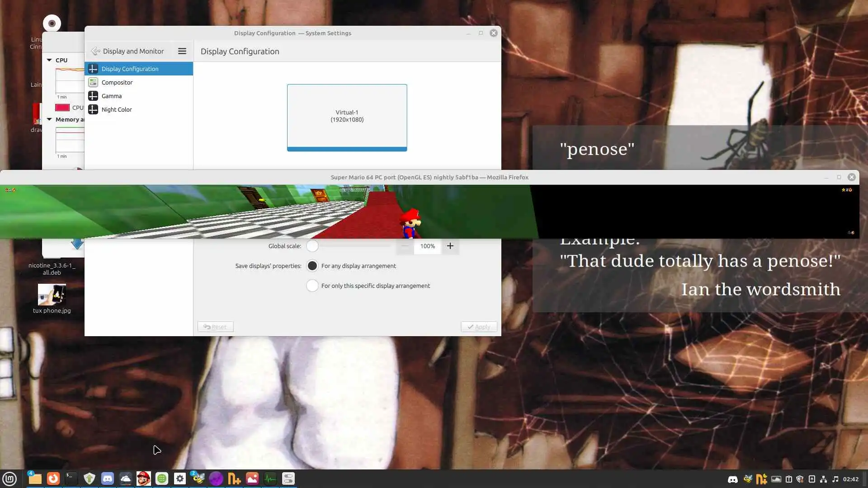Screen dimensions: 868x488
Task: Open the System Monitor taskbar icon
Action: (270, 478)
